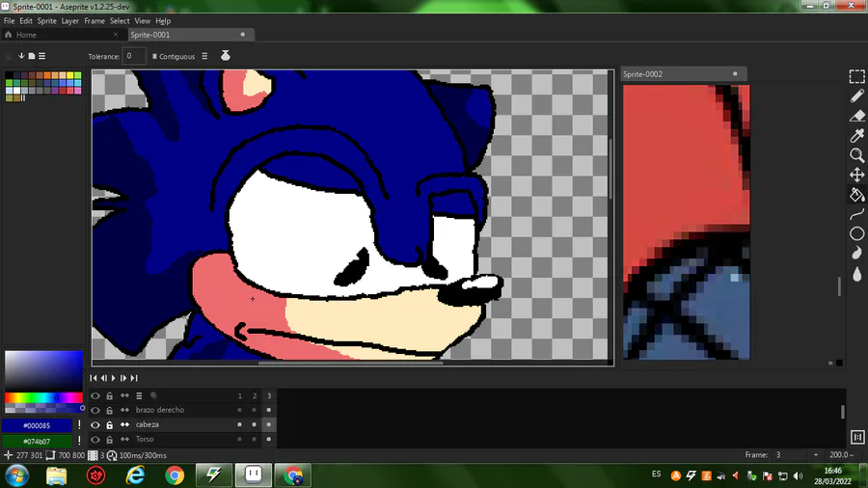This screenshot has height=488, width=868.
Task: Click the rainbow hue slider
Action: [x=43, y=397]
